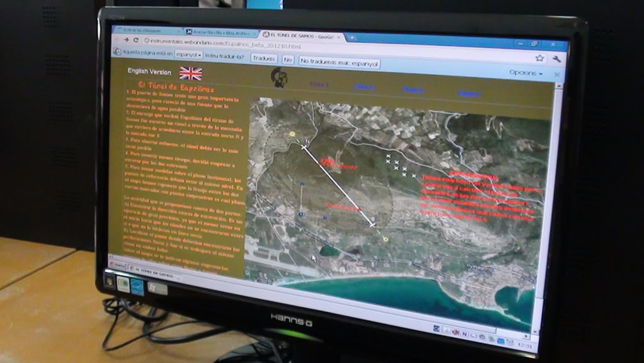Click the blue icon in the system tray
The width and height of the screenshot is (644, 363).
(x=500, y=340)
